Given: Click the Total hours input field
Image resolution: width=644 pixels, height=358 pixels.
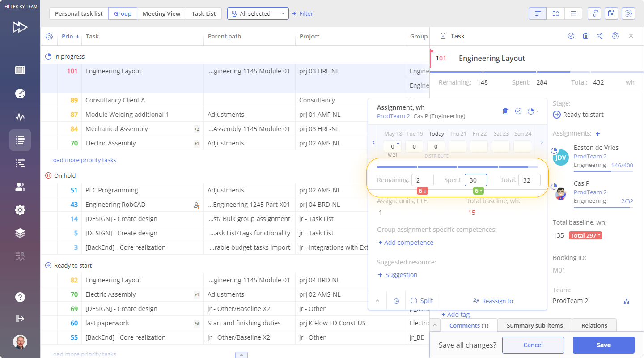Looking at the screenshot, I should click(530, 180).
